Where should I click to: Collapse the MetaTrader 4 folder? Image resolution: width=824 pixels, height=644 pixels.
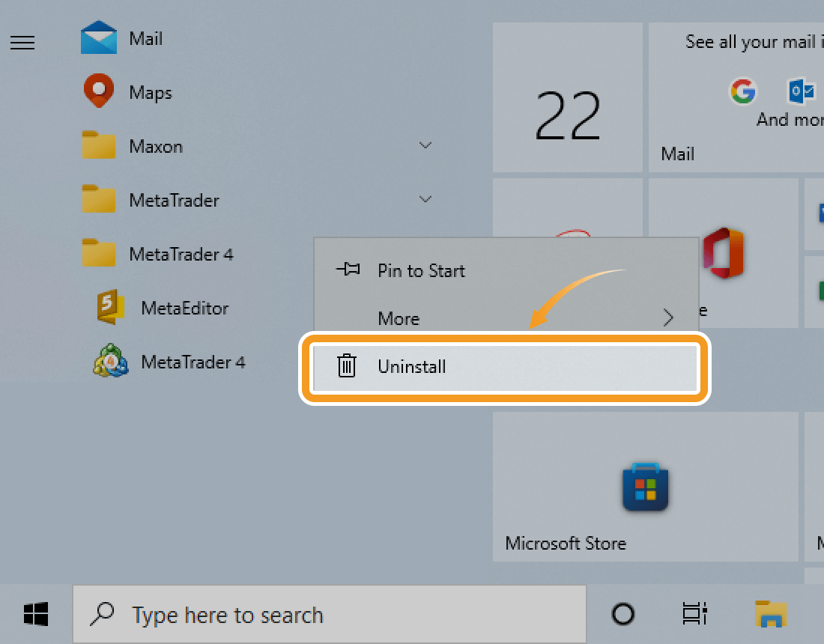180,254
